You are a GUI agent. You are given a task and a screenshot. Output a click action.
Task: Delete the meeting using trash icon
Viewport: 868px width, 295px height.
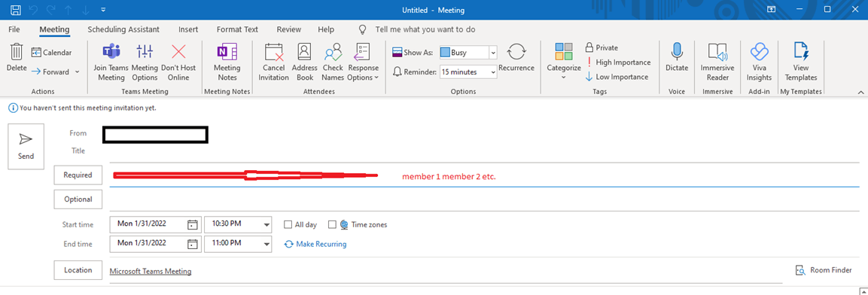pyautogui.click(x=17, y=58)
